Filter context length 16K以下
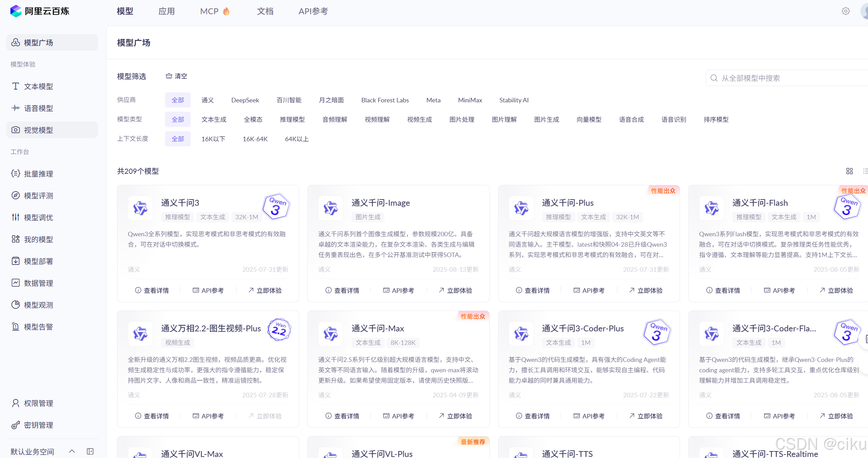Image resolution: width=868 pixels, height=458 pixels. point(213,139)
